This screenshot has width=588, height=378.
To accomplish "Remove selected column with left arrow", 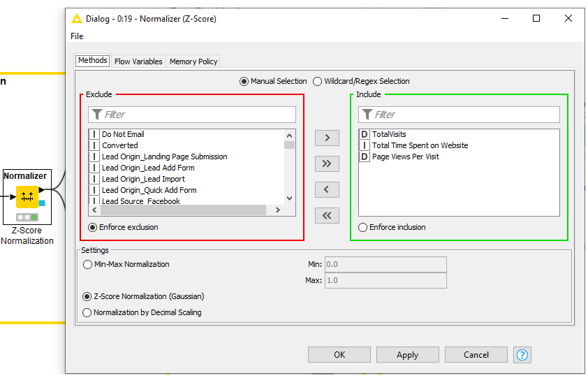I will point(327,189).
